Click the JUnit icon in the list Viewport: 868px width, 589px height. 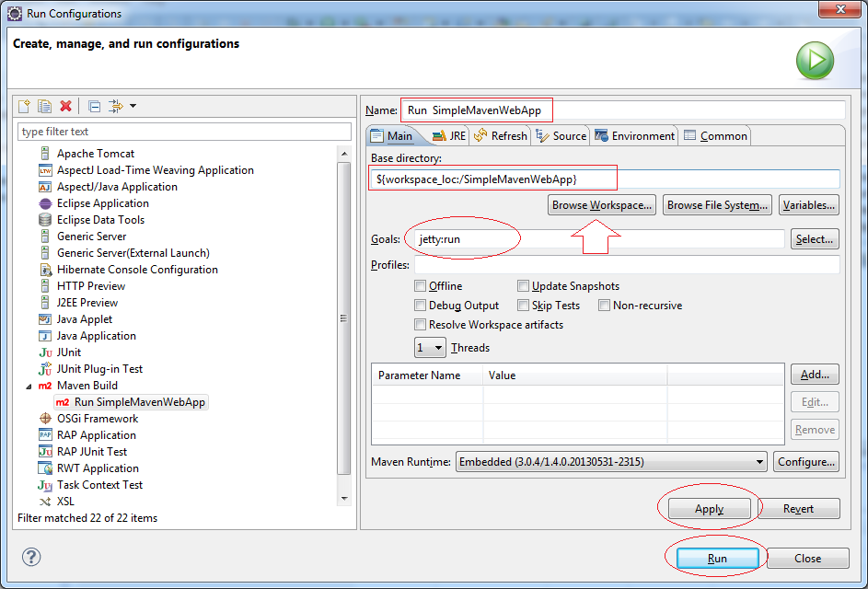[x=45, y=352]
